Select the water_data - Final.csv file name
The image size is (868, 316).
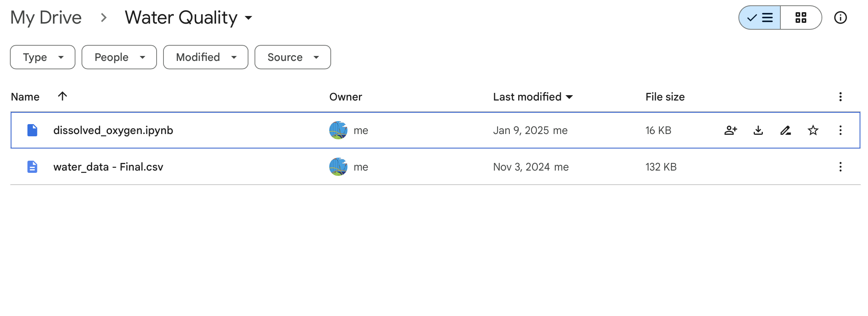click(x=108, y=167)
